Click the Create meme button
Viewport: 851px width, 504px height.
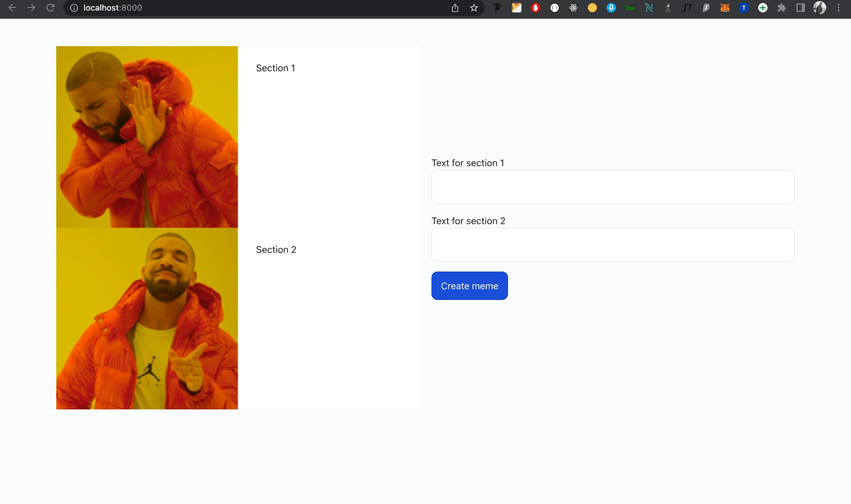[x=470, y=285]
